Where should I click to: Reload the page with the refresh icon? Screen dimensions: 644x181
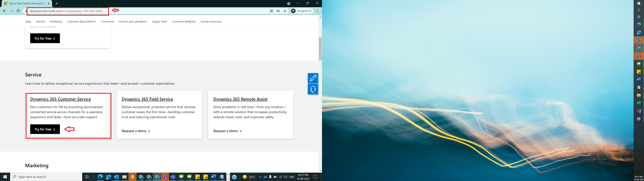coord(18,11)
